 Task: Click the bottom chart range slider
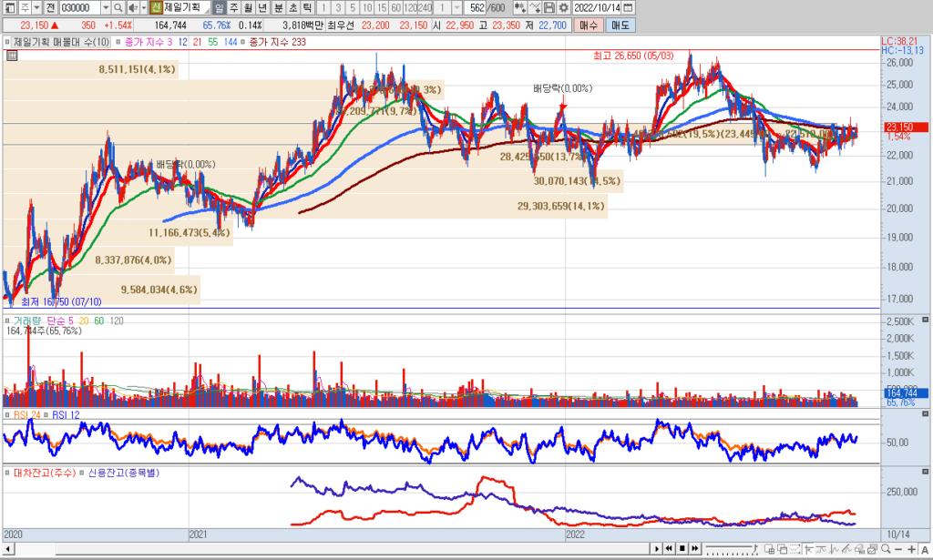pos(731,548)
